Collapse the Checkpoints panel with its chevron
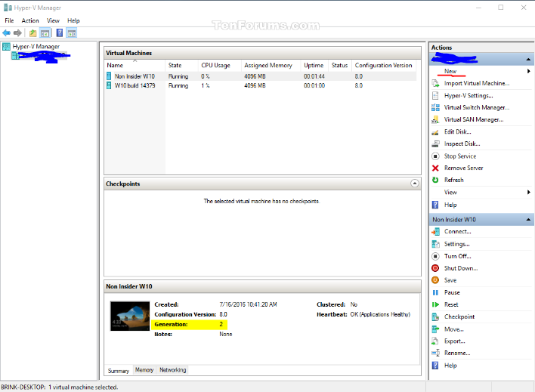This screenshot has width=535, height=392. [415, 184]
